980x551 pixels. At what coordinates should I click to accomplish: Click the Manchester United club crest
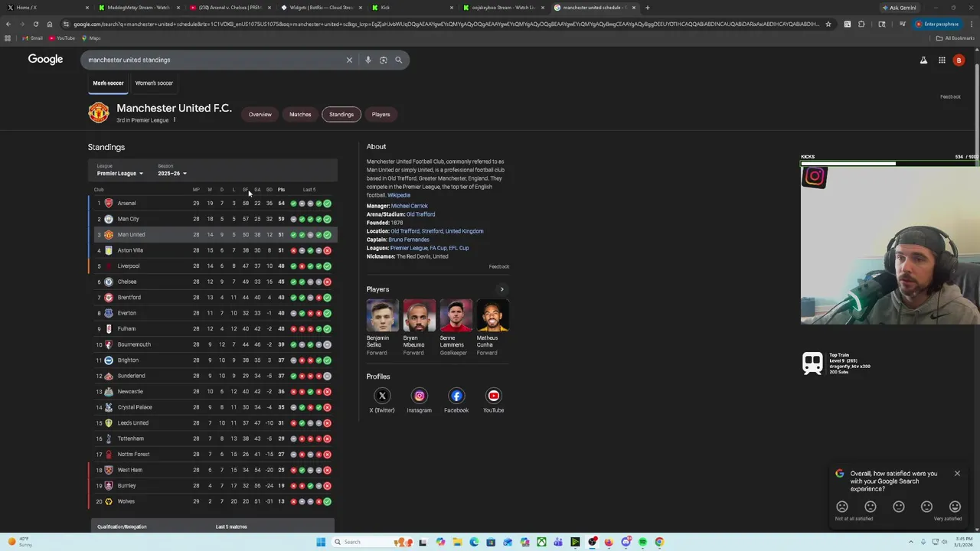tap(99, 112)
